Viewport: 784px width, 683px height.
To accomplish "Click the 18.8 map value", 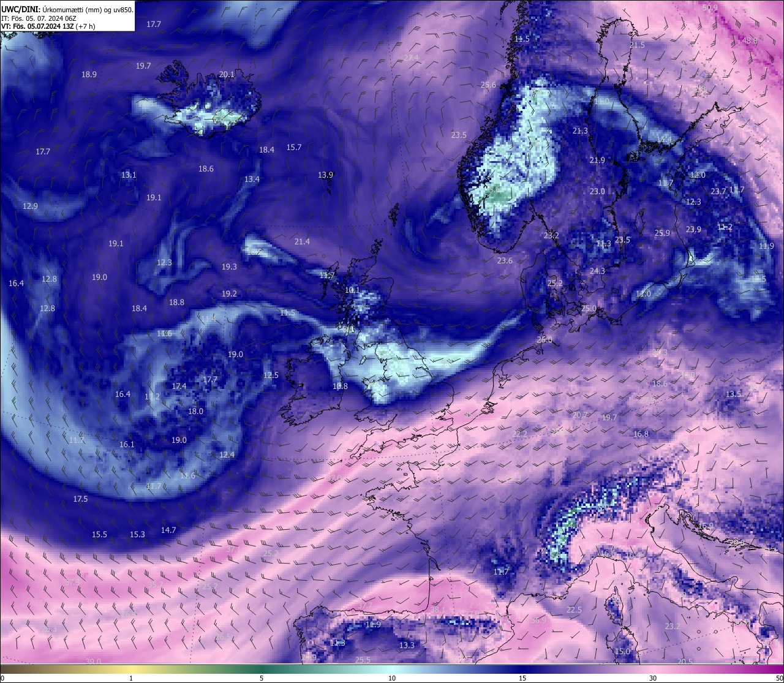I will [176, 302].
